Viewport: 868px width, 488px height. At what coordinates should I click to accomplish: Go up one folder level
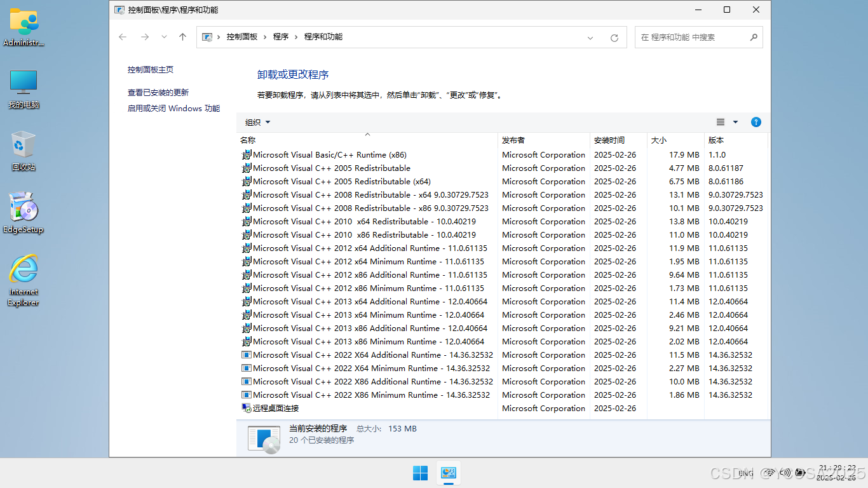182,37
